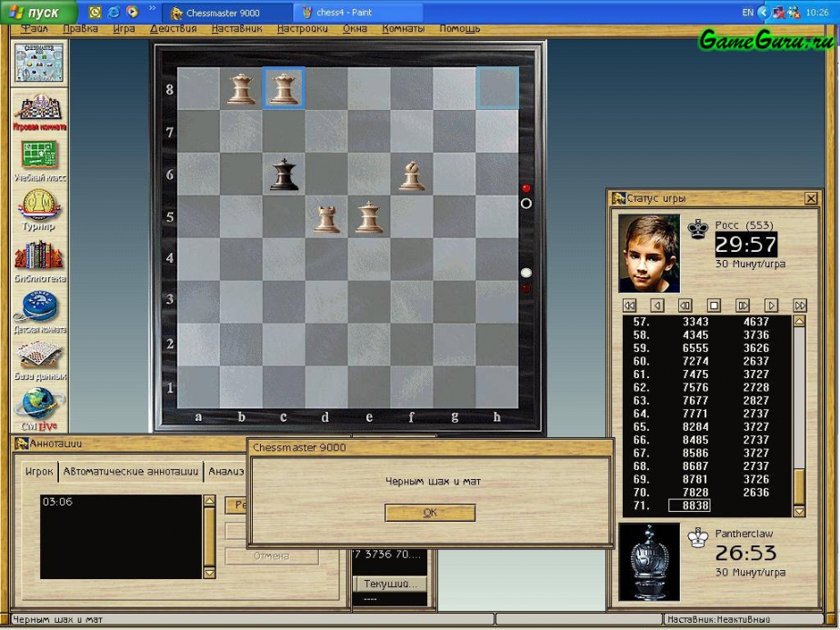Stop the move playback
840x630 pixels.
(714, 305)
